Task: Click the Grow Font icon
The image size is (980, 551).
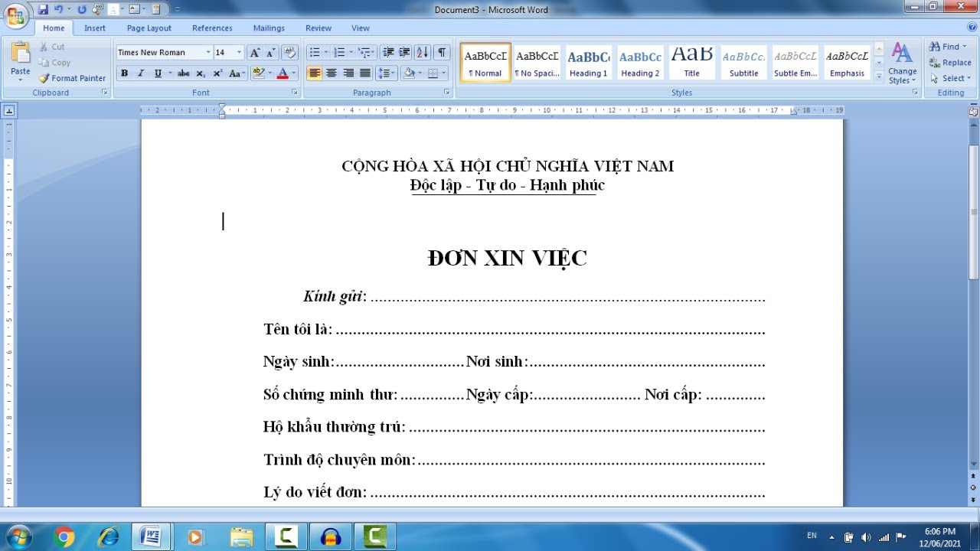Action: click(x=255, y=53)
